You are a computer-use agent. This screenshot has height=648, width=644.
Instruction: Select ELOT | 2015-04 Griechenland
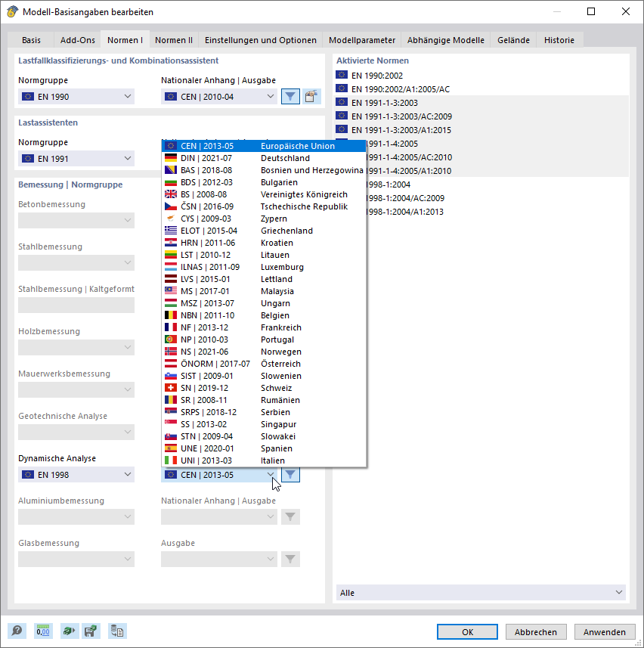(x=264, y=231)
